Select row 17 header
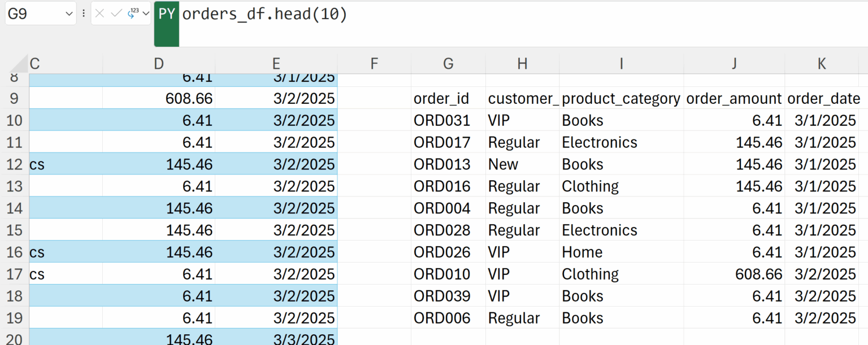 click(14, 274)
